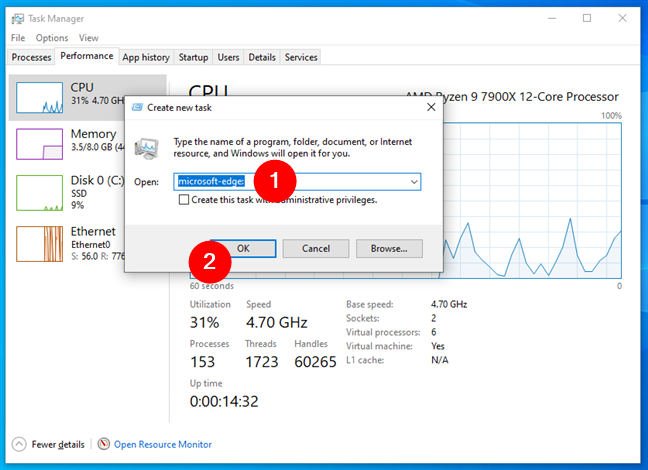Image resolution: width=648 pixels, height=470 pixels.
Task: Confirm with the OK button
Action: (243, 248)
